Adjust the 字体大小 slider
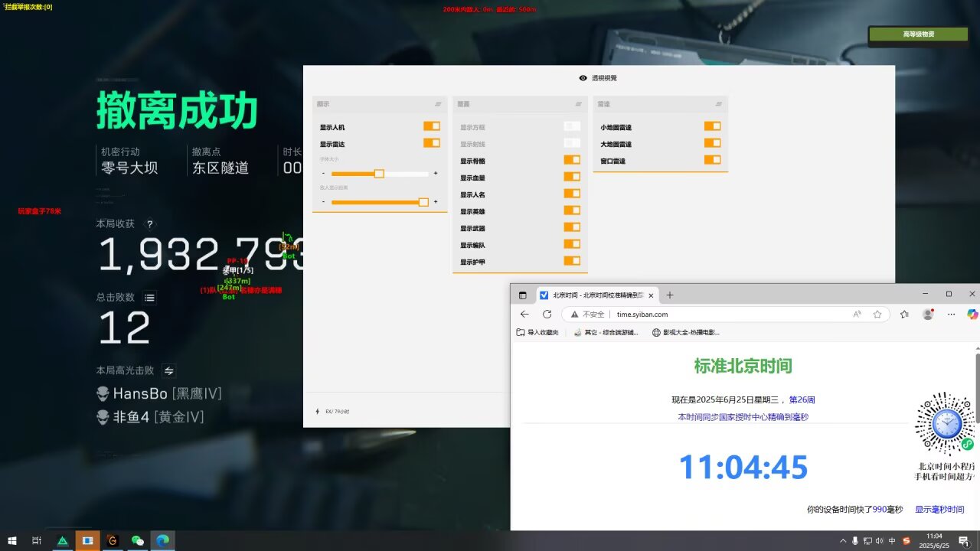980x551 pixels. (x=379, y=174)
